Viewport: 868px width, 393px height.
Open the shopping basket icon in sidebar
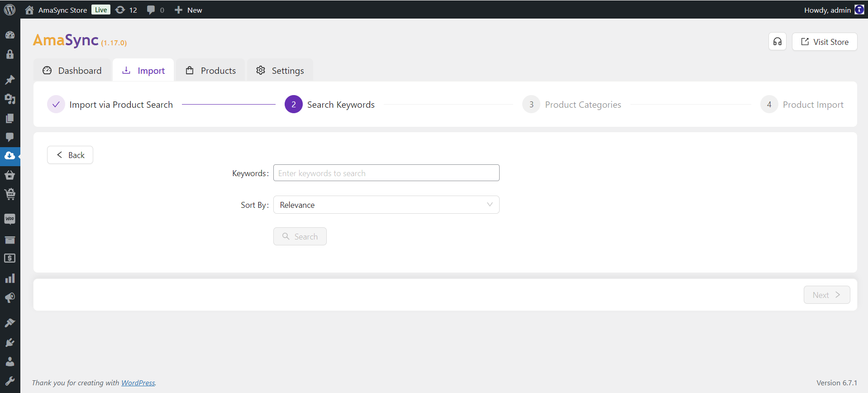(x=10, y=175)
